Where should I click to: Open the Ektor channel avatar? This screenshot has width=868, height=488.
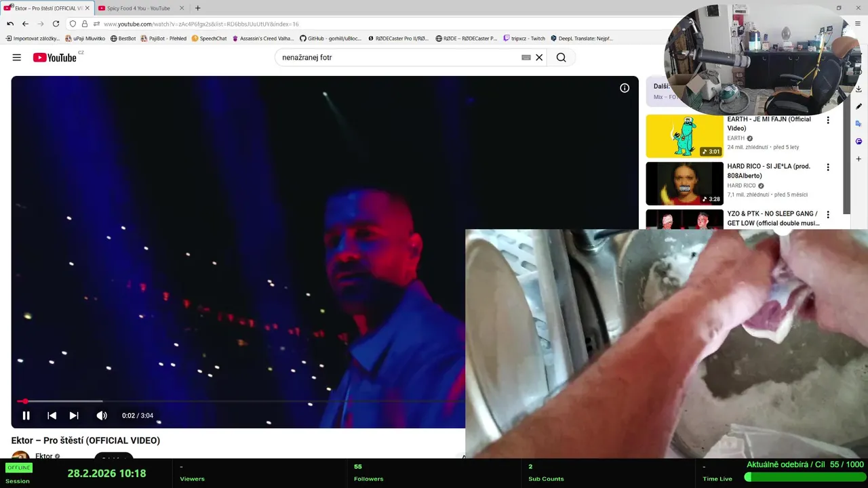tap(20, 455)
